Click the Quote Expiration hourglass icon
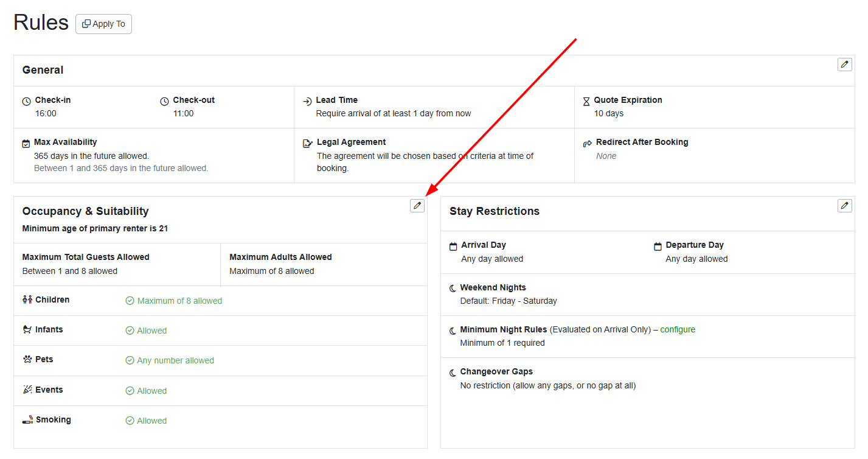 point(586,100)
